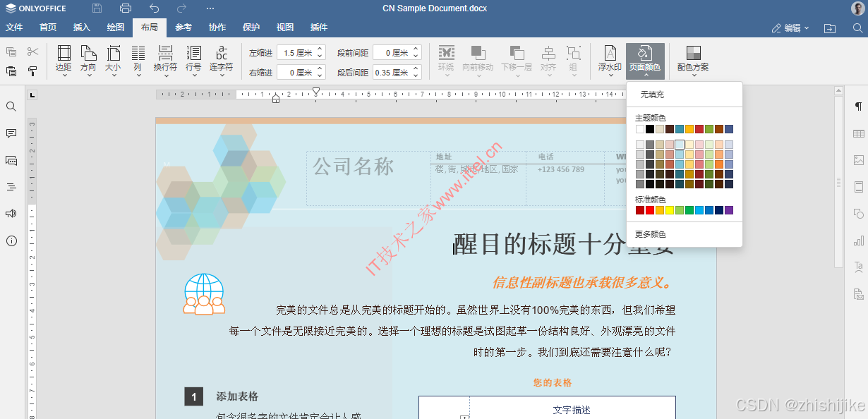Pick the red swatch in standard colors
Image resolution: width=868 pixels, height=419 pixels.
(x=650, y=210)
